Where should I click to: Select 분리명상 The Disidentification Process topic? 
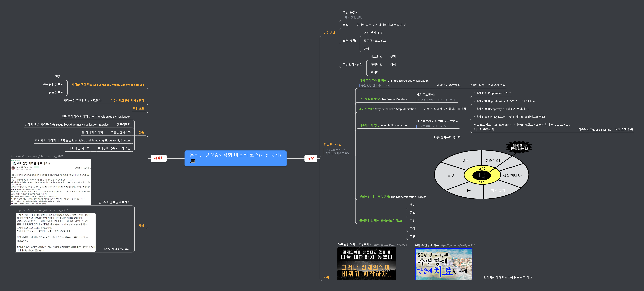tap(393, 197)
